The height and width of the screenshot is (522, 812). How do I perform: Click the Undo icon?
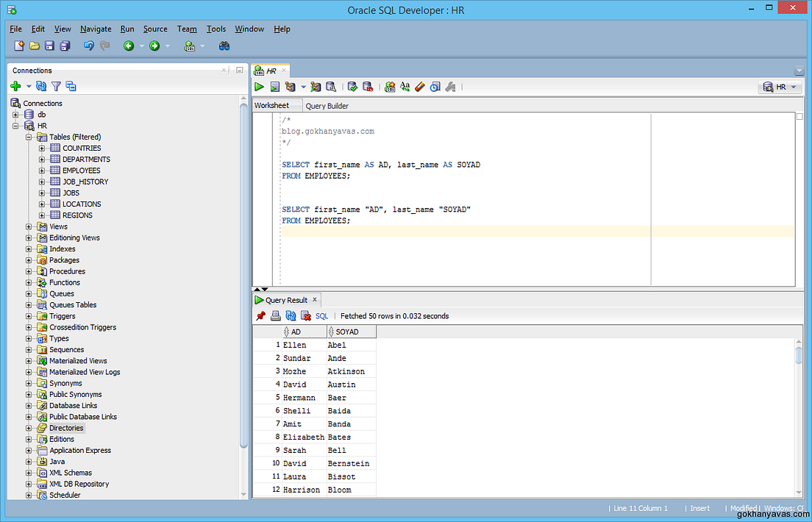[89, 46]
